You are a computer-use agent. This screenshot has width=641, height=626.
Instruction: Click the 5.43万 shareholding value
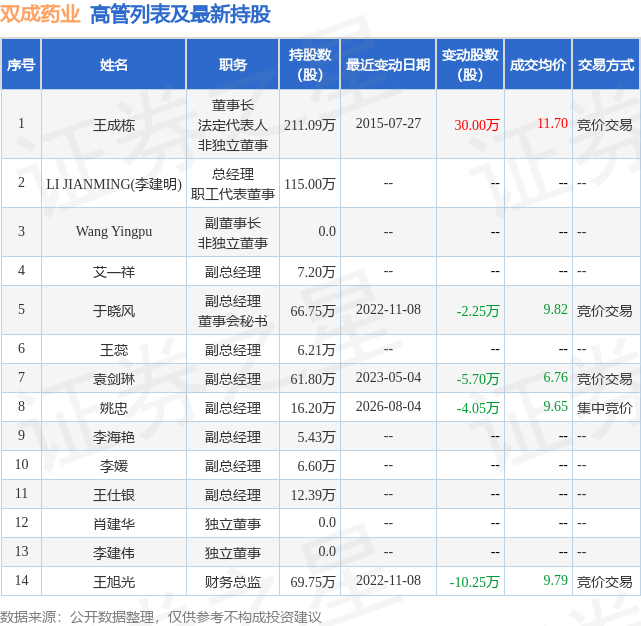point(316,437)
